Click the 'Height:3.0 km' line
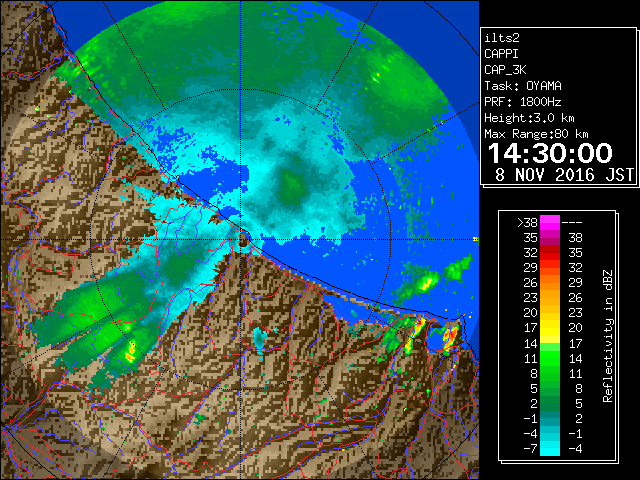Screen dimensions: 640x480 tap(529, 118)
